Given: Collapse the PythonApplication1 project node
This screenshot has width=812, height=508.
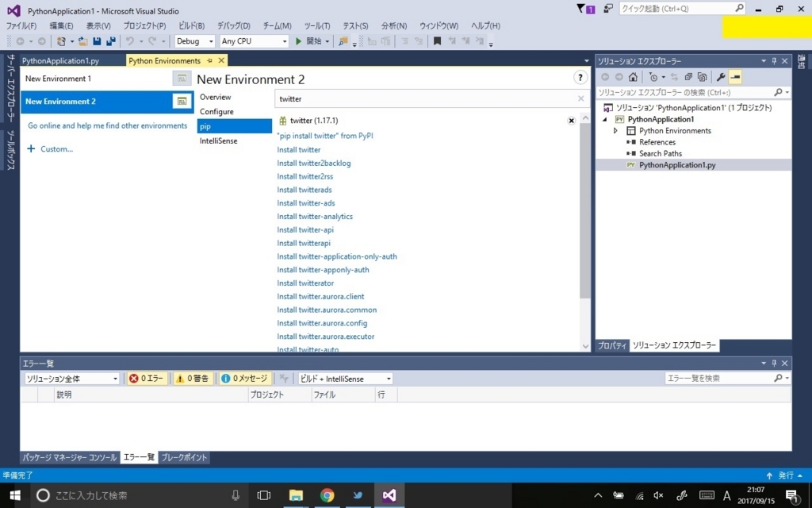Looking at the screenshot, I should click(604, 119).
